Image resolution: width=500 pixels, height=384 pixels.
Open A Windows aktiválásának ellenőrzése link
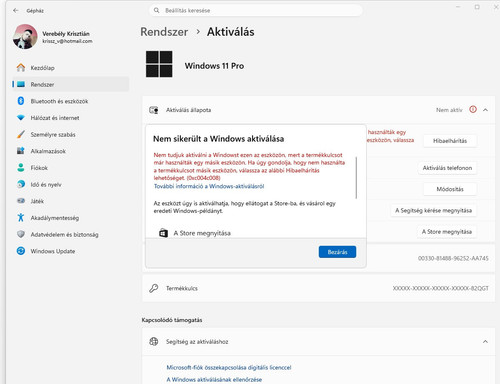pos(214,379)
